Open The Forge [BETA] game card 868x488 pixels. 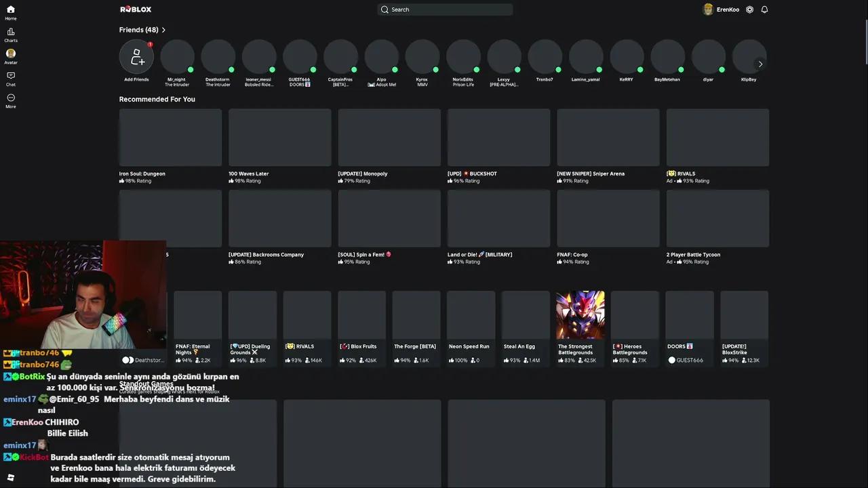pos(416,328)
